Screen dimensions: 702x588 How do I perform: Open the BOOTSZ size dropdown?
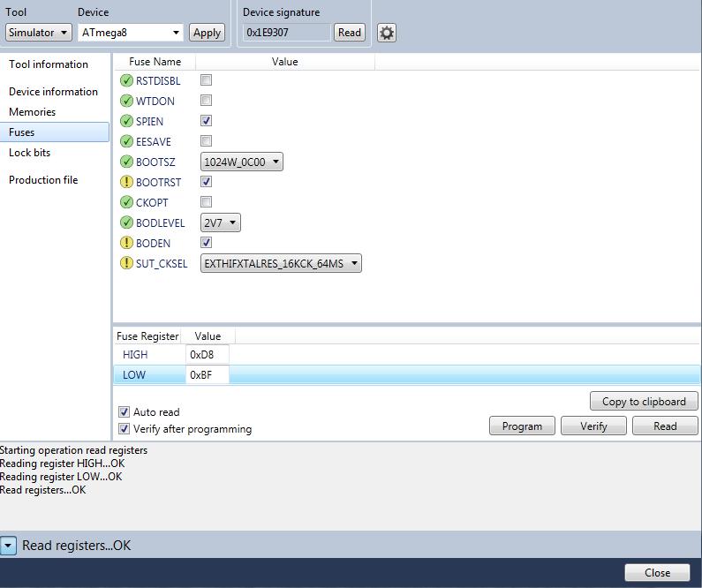[241, 162]
